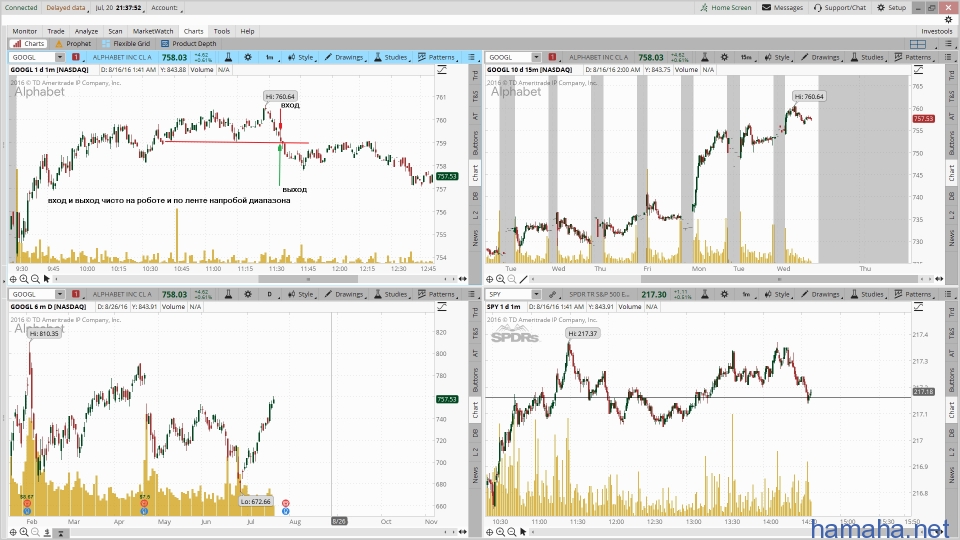
Task: Click the 8/26 date marker on bottom-left chart axis
Action: click(339, 521)
